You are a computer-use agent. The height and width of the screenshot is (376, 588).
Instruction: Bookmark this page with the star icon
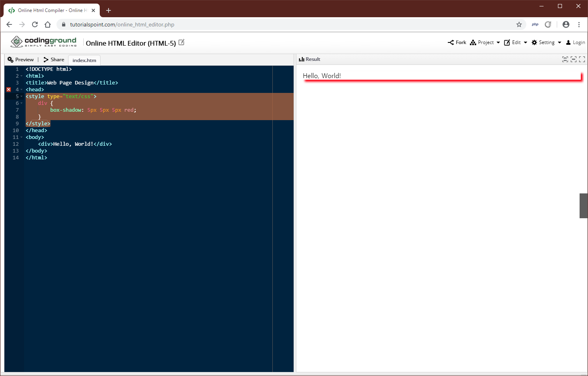click(519, 24)
